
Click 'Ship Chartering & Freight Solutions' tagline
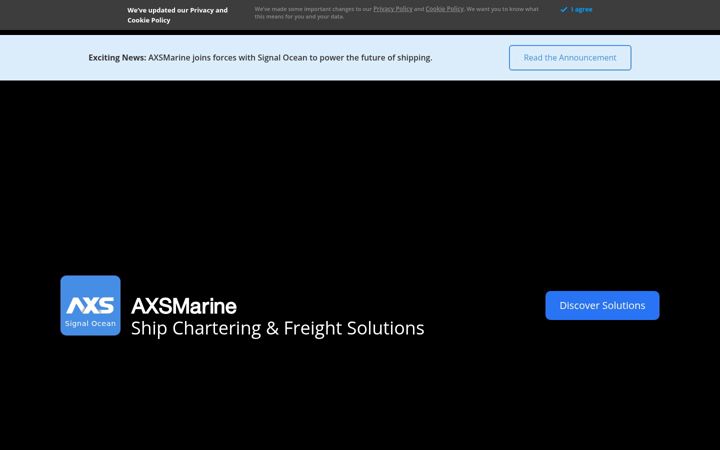(277, 328)
